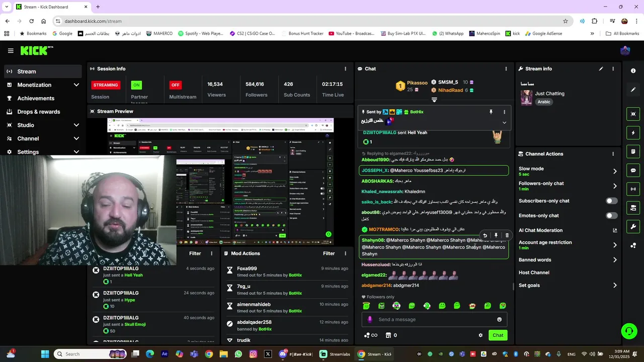The width and height of the screenshot is (644, 362).
Task: Edit stream info with the pencil icon
Action: [601, 69]
